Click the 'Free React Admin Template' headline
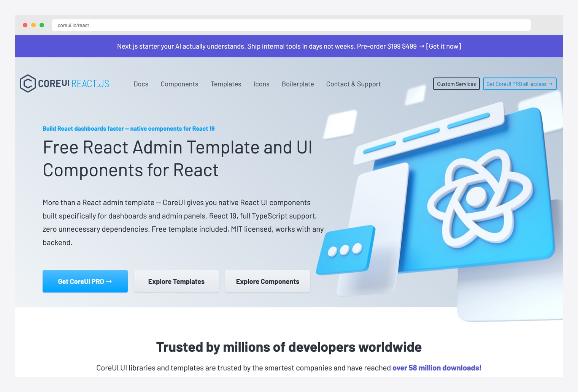The height and width of the screenshot is (392, 578). click(x=178, y=158)
